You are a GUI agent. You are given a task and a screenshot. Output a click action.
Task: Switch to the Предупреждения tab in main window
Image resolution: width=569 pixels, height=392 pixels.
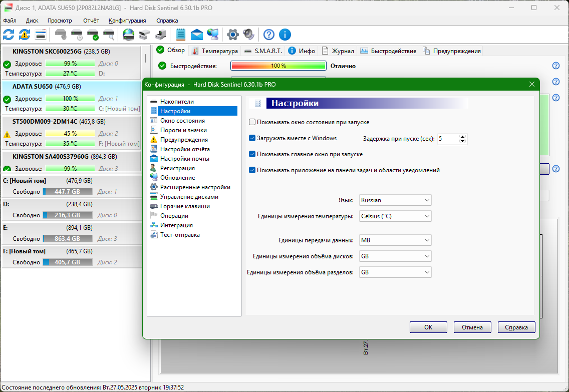[452, 51]
